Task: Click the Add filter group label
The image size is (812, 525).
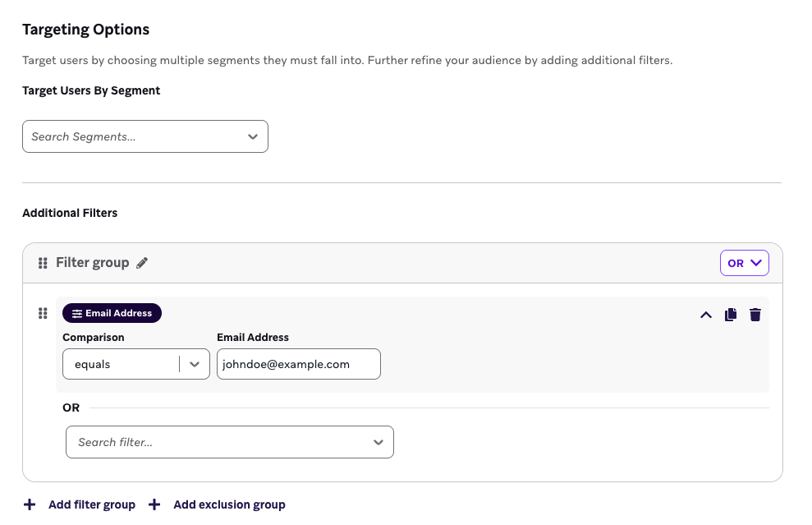Action: coord(91,504)
